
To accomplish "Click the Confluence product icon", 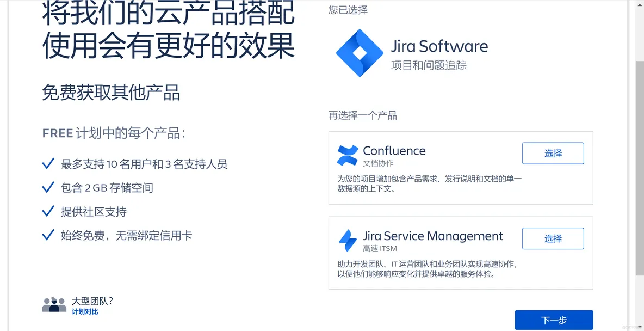I will pyautogui.click(x=348, y=155).
